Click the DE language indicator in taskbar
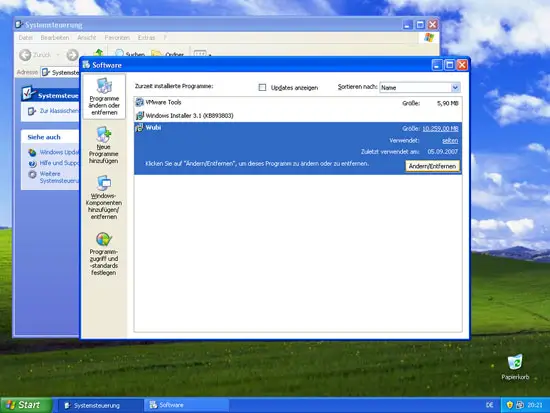The width and height of the screenshot is (550, 413). 489,405
